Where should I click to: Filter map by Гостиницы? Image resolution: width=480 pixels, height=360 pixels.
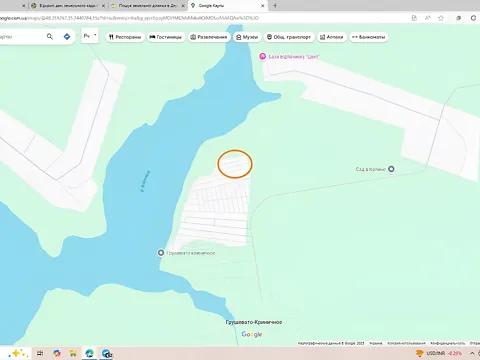166,37
